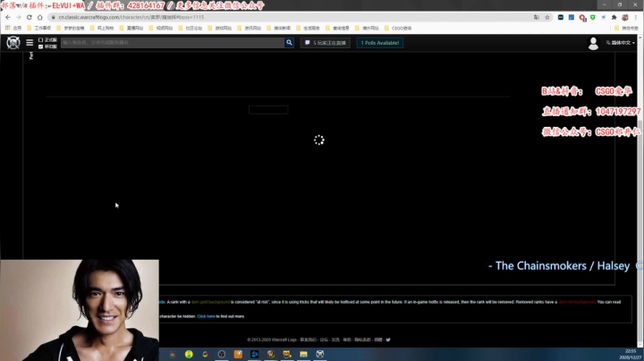Click the Warcraft Logs copyright footer text
The image size is (644, 361).
pyautogui.click(x=272, y=340)
